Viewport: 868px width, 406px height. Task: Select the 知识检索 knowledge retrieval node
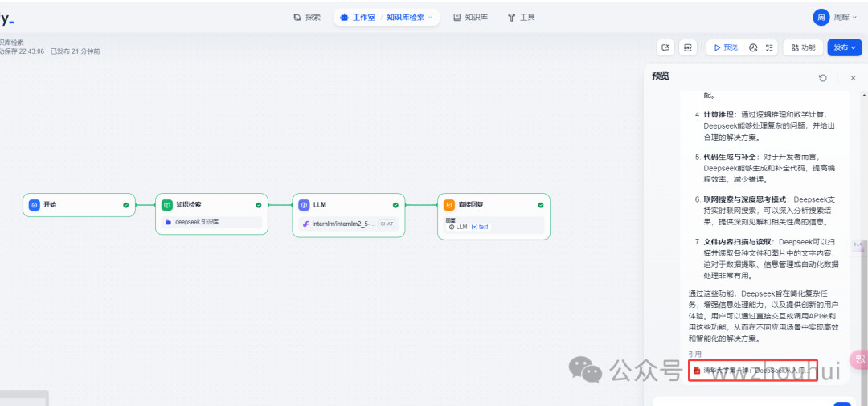click(x=212, y=205)
